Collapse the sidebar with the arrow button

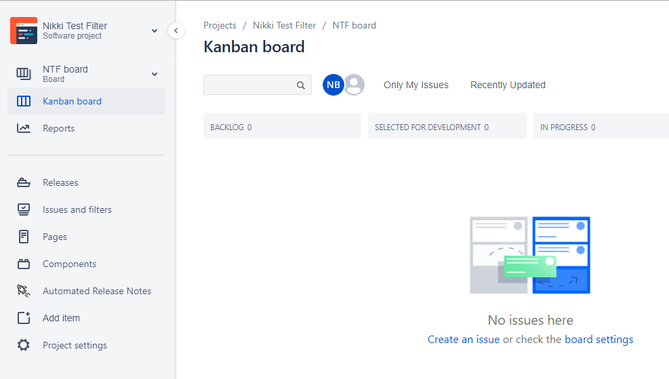176,31
